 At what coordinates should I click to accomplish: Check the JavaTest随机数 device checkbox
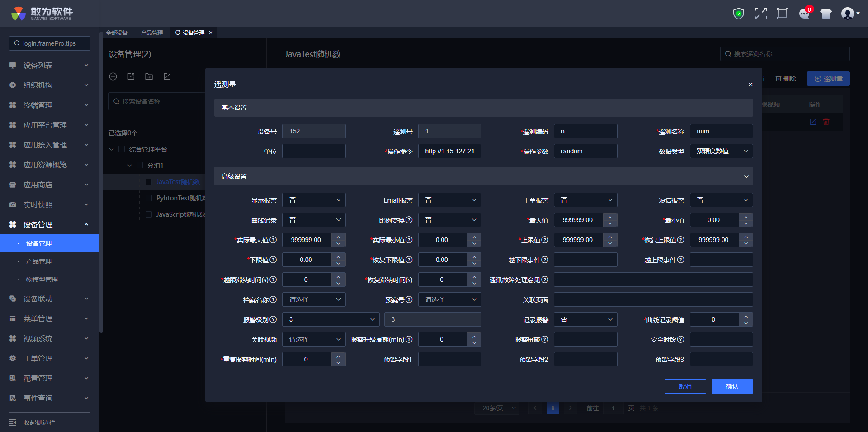(149, 182)
